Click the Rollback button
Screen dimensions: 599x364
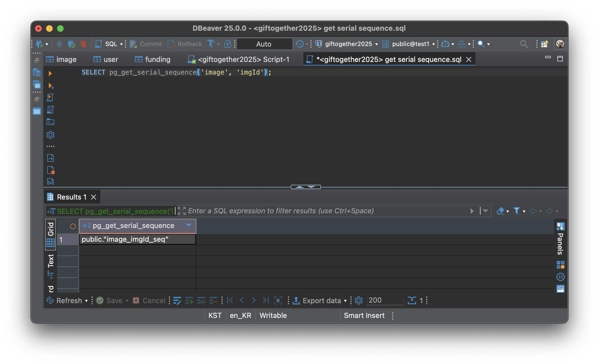[x=185, y=44]
